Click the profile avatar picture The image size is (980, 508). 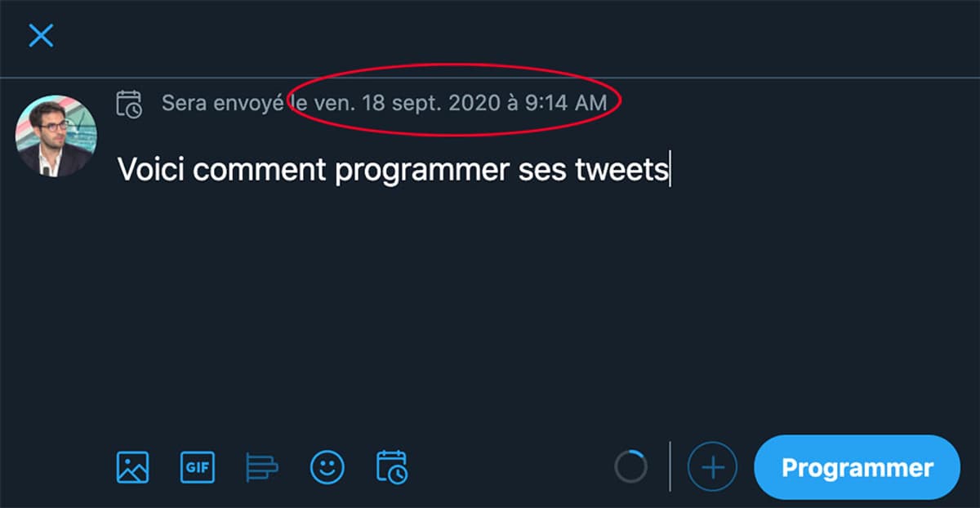coord(56,135)
